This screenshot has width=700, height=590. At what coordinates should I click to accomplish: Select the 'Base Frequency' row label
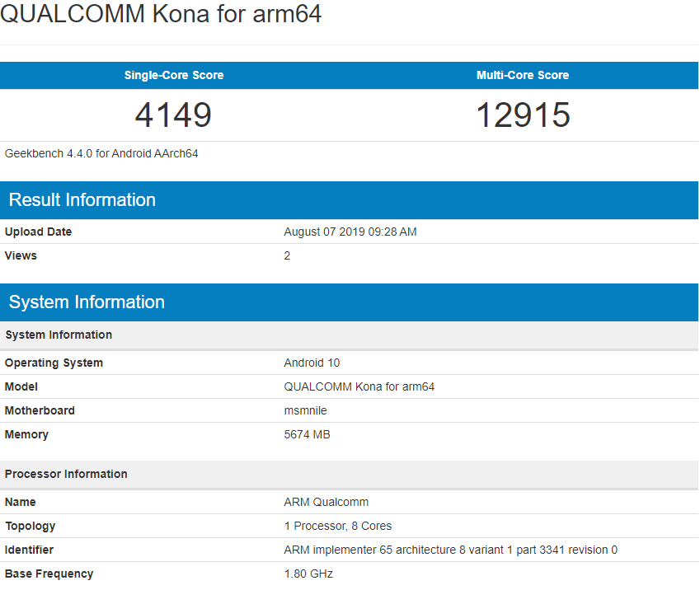click(x=49, y=574)
